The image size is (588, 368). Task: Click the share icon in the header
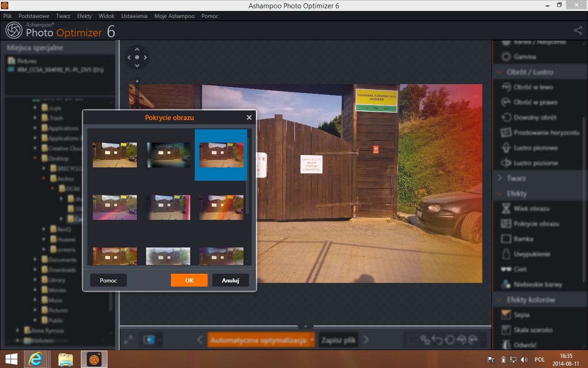[578, 30]
